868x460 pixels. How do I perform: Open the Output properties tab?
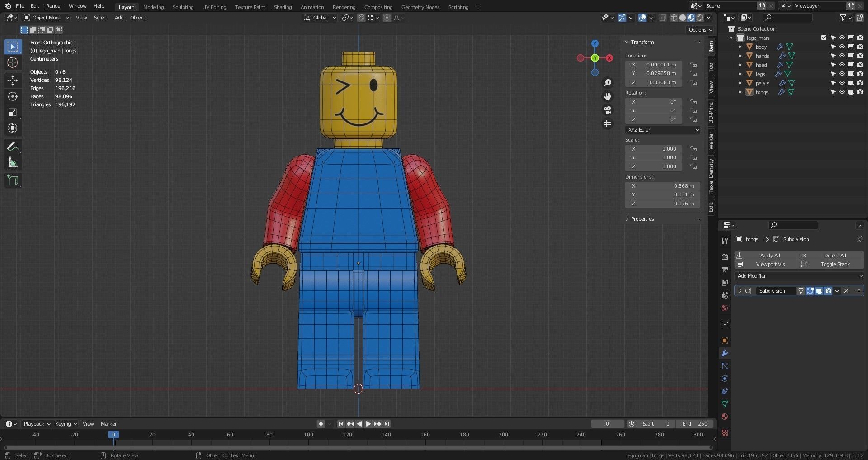coord(725,270)
